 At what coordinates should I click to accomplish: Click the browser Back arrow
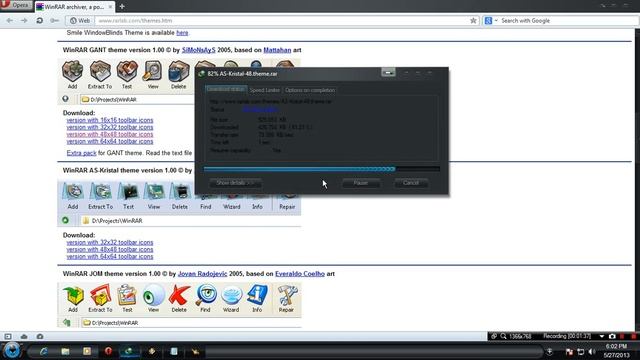point(10,20)
